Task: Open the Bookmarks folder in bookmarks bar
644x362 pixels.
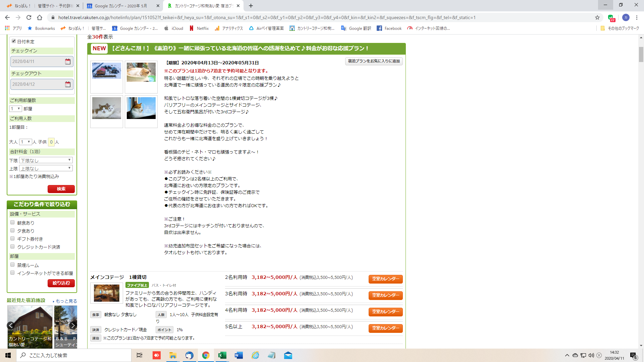Action: point(41,28)
